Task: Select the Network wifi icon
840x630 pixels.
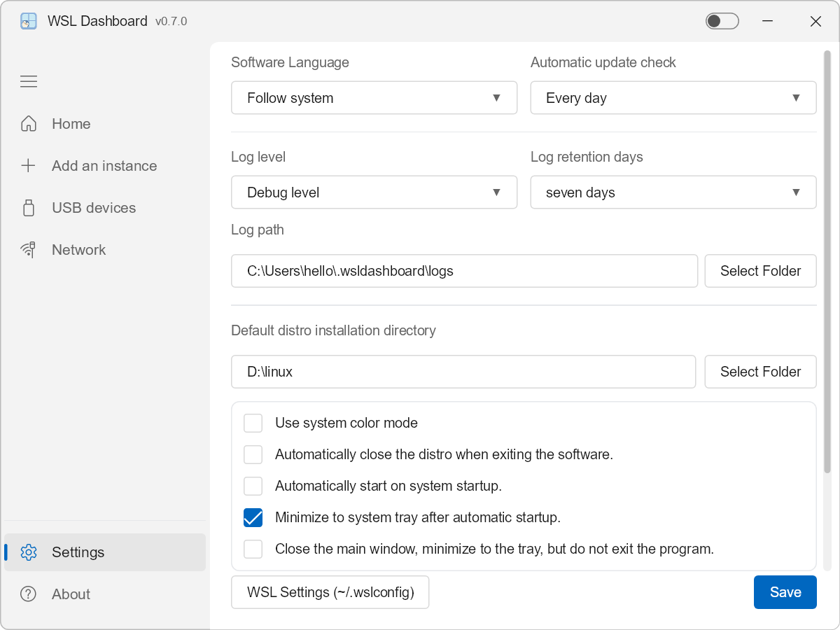Action: 28,249
